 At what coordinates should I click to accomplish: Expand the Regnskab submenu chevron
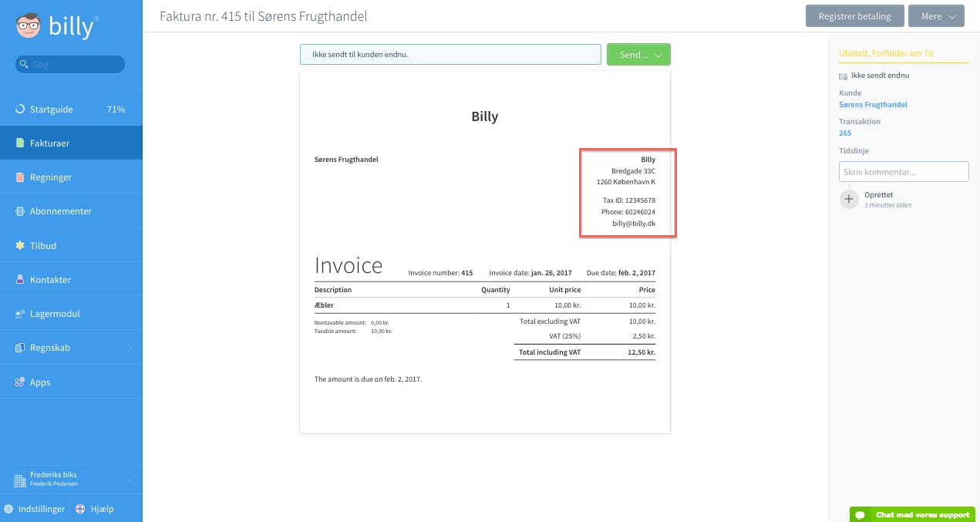tap(130, 348)
